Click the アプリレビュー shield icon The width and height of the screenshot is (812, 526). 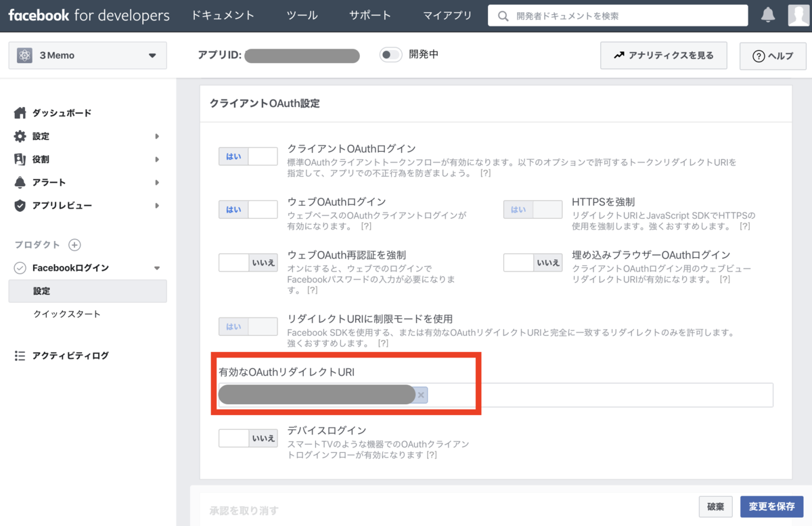pos(20,205)
